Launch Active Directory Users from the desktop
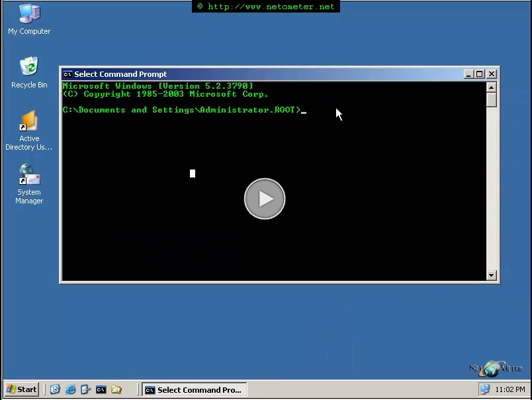 coord(28,126)
